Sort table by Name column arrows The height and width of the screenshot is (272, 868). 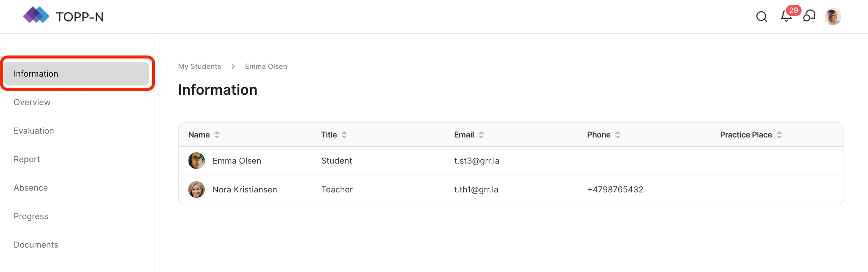point(217,135)
